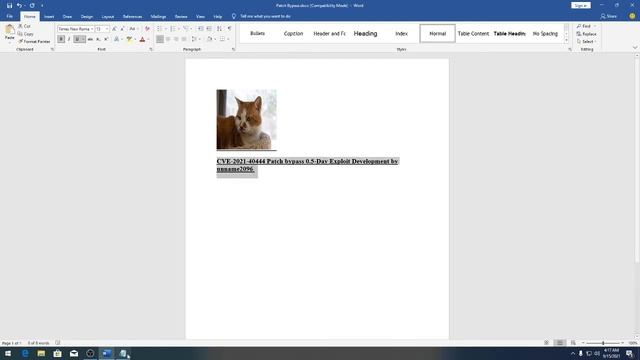Toggle Bold formatting
This screenshot has height=360, width=640.
pos(61,39)
